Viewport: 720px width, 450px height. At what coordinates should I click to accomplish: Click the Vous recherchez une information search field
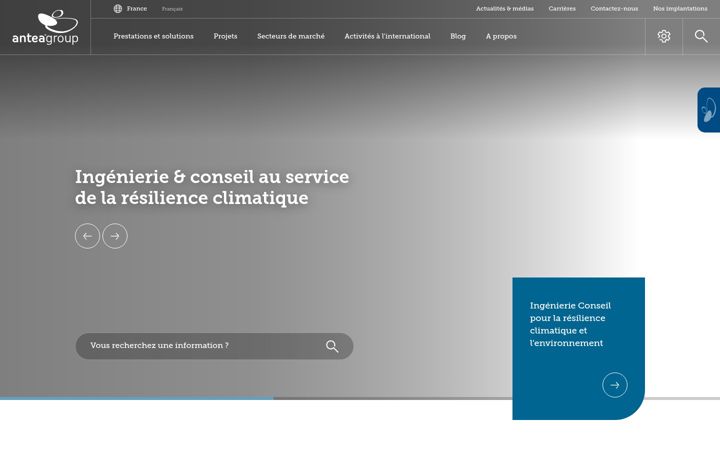coord(214,346)
